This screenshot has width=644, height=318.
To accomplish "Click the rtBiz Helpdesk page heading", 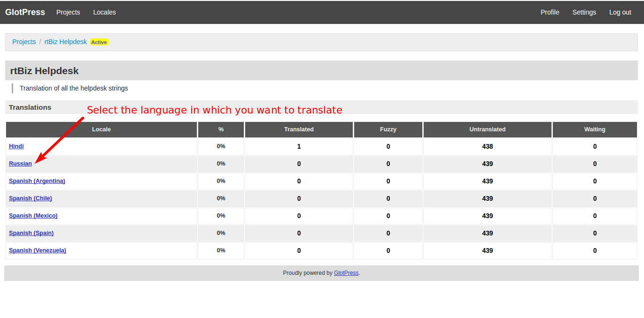I will tap(45, 71).
